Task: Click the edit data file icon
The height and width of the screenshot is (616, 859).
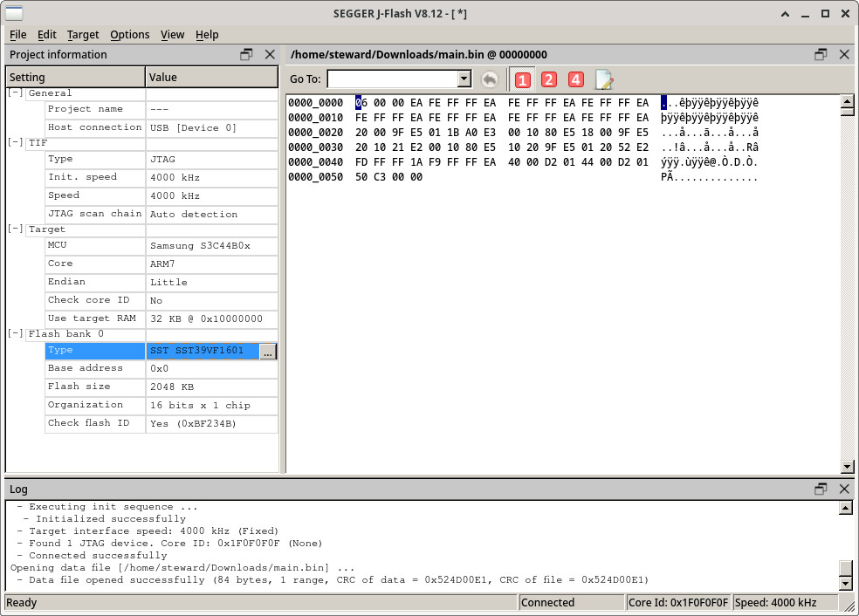Action: 604,80
